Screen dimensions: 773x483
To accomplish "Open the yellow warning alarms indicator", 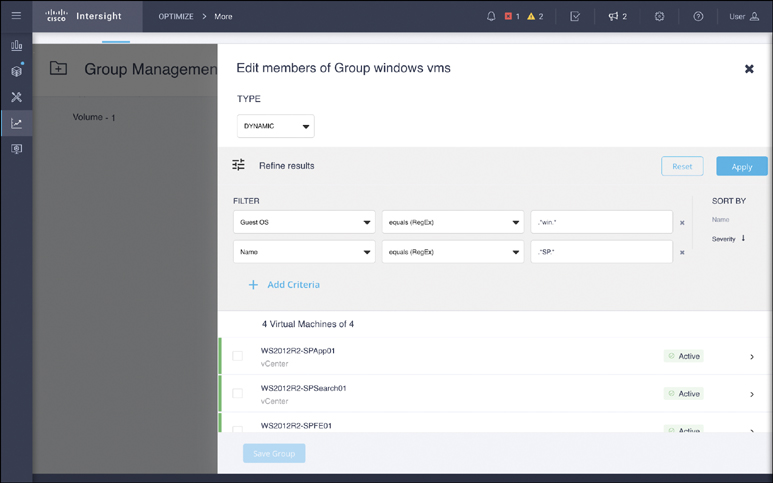I will 535,16.
